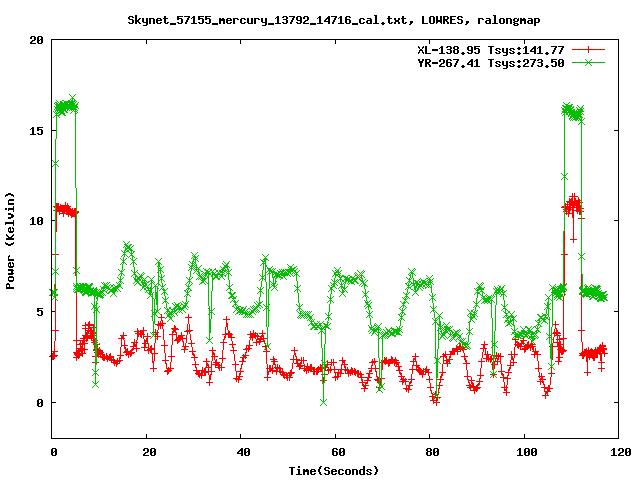Click the plot title Skynet_57155_mercury_13792_14716_cal.txt

(x=267, y=20)
